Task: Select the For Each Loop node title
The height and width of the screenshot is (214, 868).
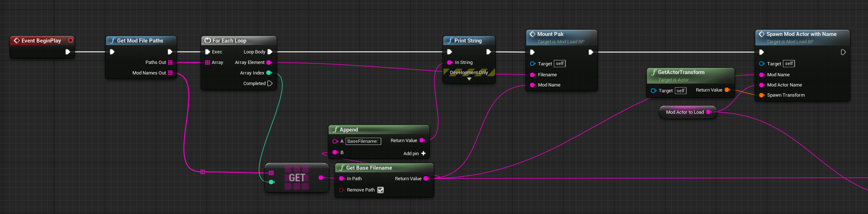Action: [229, 41]
